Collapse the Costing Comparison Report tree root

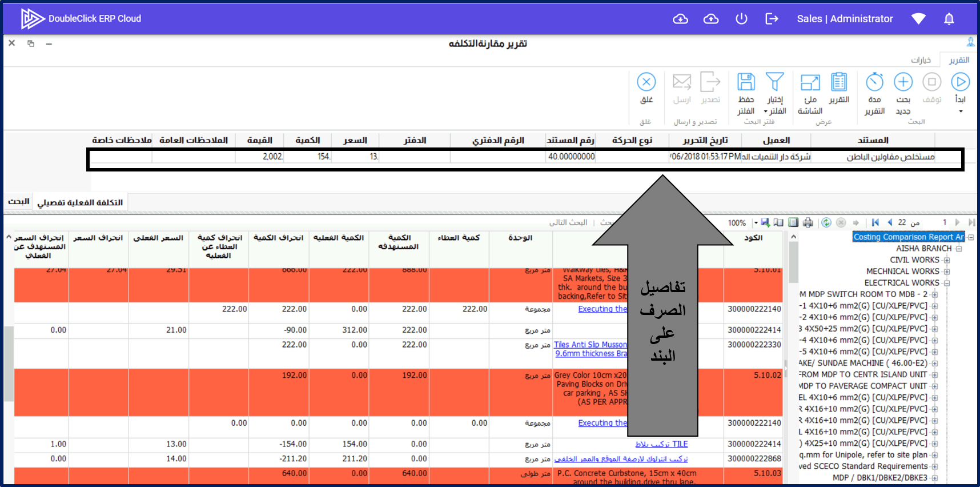coord(971,237)
